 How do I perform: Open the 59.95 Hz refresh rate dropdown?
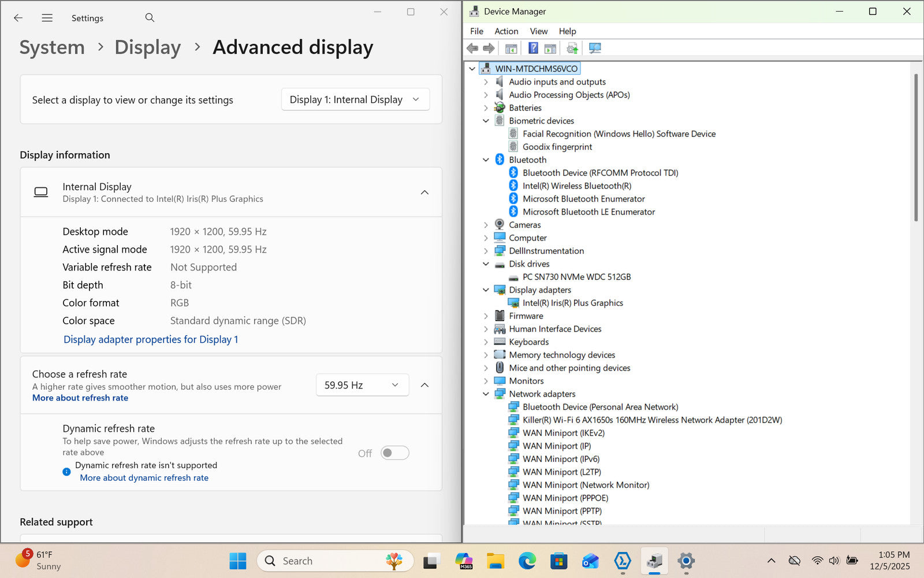[362, 385]
